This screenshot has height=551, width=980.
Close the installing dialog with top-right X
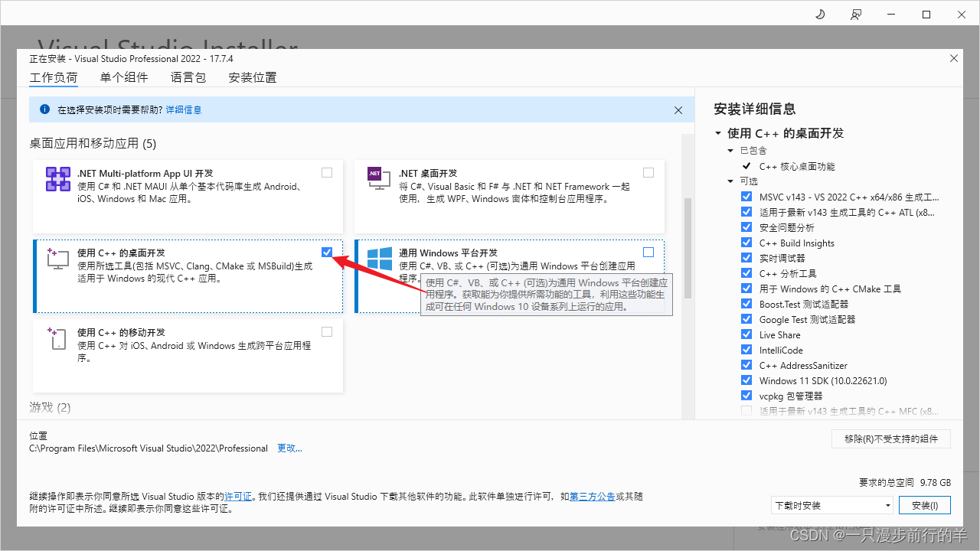(x=954, y=58)
